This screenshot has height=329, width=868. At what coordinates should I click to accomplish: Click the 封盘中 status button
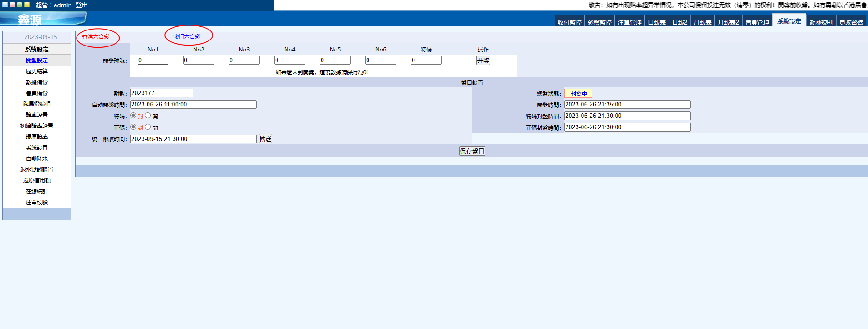[x=578, y=93]
